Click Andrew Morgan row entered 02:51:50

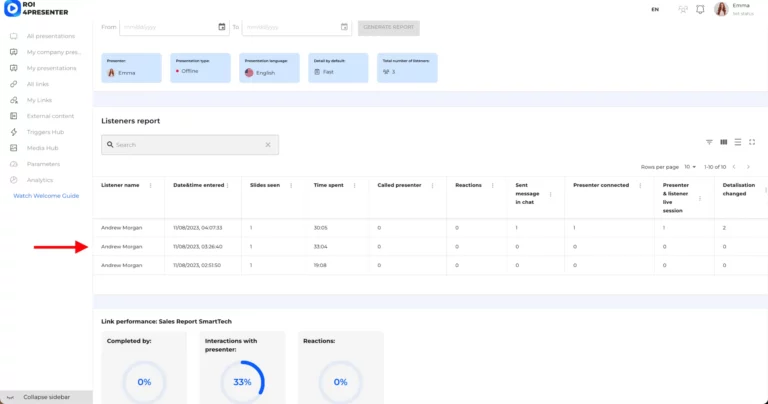431,265
